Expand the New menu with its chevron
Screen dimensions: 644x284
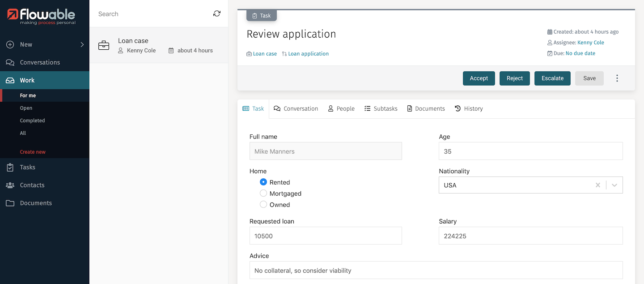click(x=82, y=44)
